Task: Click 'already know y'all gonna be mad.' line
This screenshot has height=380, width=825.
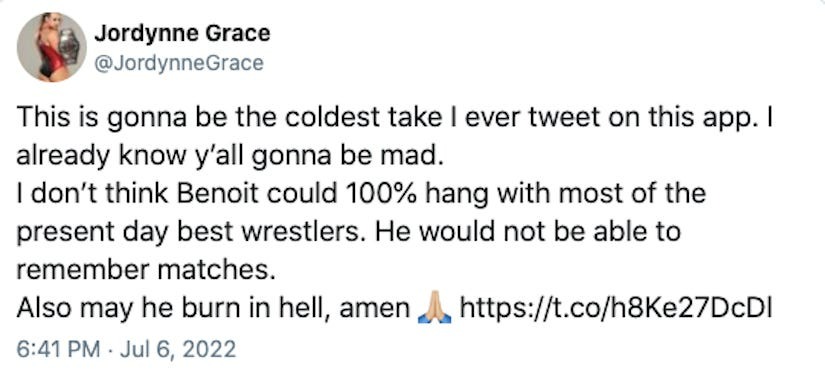Action: pos(227,156)
